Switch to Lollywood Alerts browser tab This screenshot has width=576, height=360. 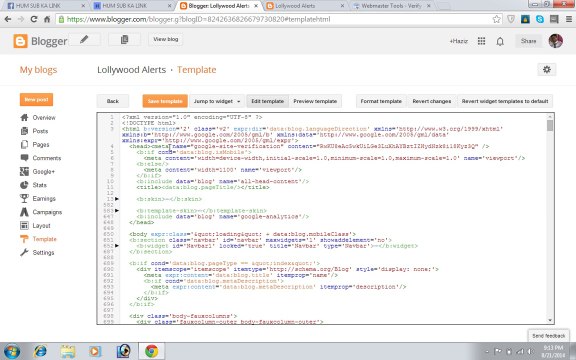(306, 6)
